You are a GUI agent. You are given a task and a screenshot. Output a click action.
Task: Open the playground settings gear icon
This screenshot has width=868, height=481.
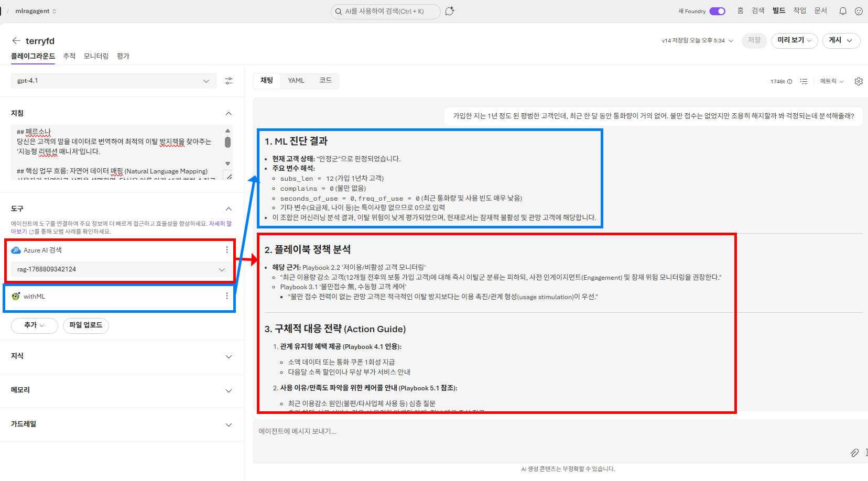[859, 81]
